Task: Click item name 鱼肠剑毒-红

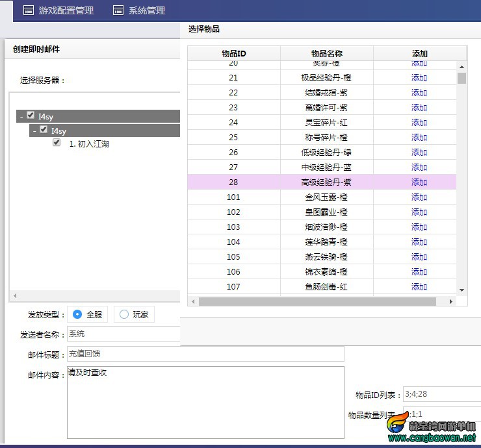Action: (x=326, y=287)
